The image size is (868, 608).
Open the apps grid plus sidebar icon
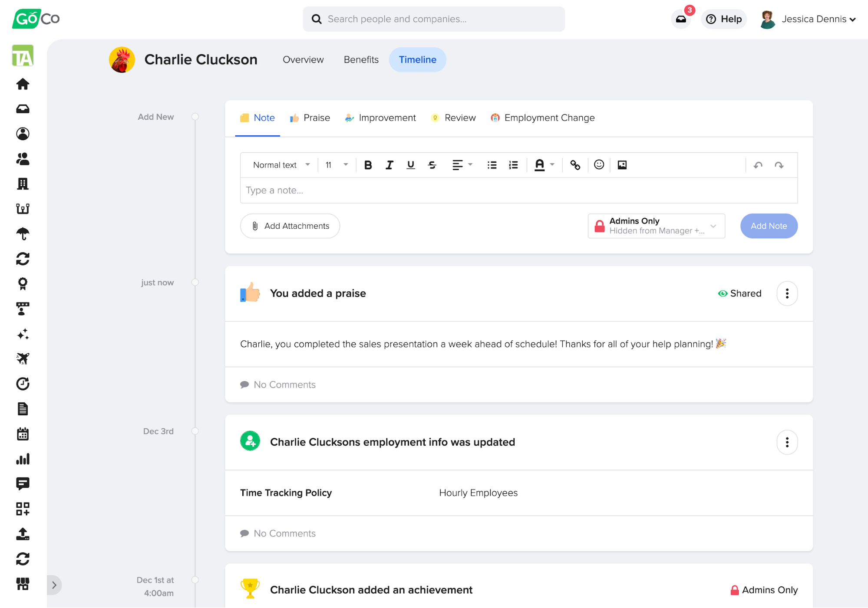point(23,509)
